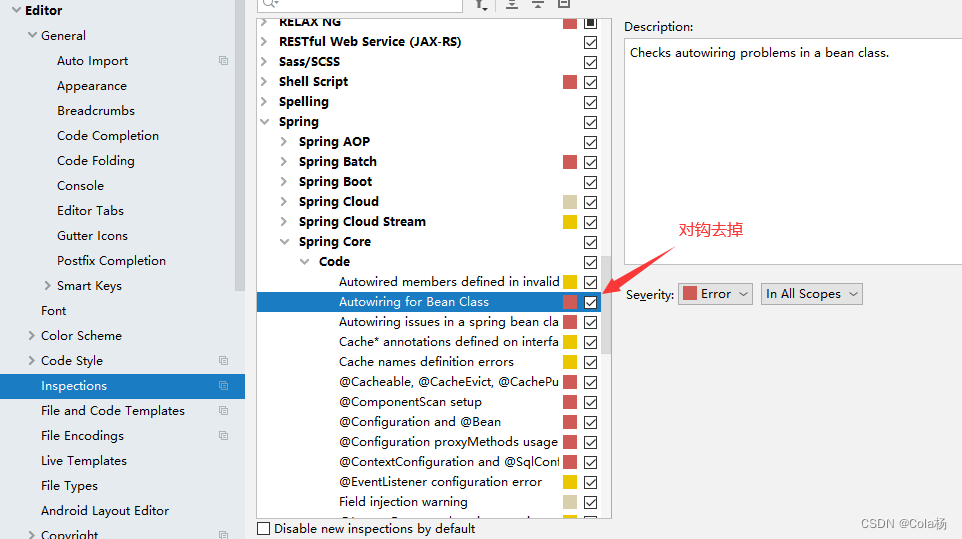Click the project-level icon beside File and Code Templates
This screenshot has height=539, width=962.
[223, 411]
